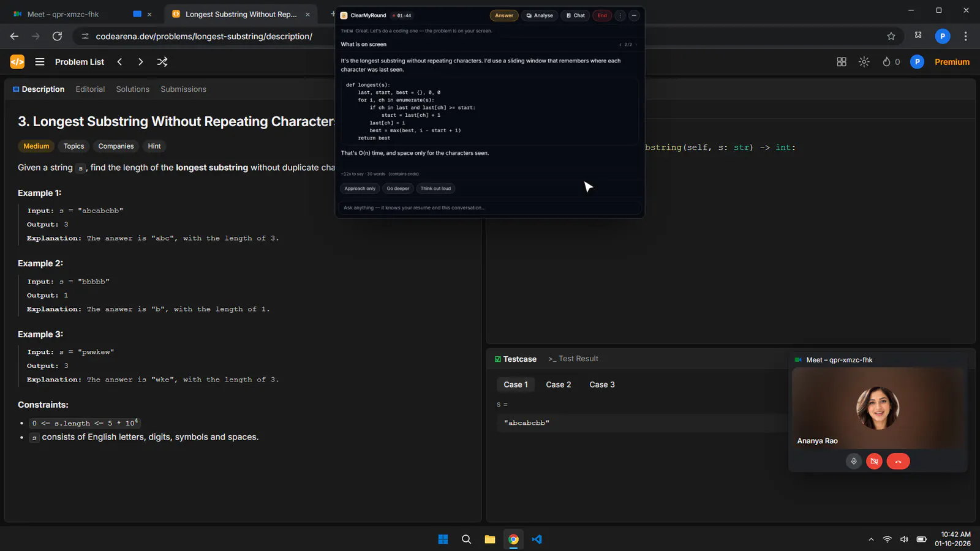Mute microphone in the Meet popup
The width and height of the screenshot is (980, 551).
coord(853,461)
